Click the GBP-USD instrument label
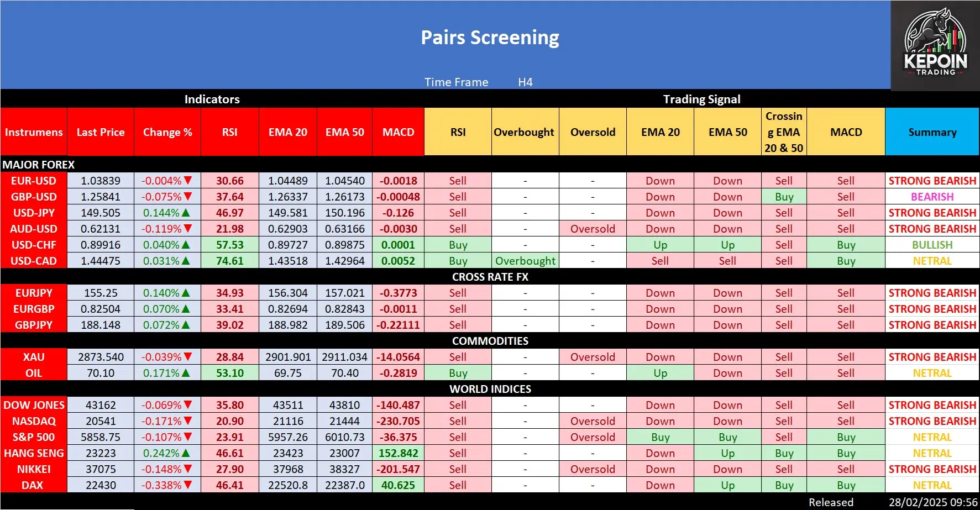This screenshot has width=980, height=510. (x=34, y=197)
